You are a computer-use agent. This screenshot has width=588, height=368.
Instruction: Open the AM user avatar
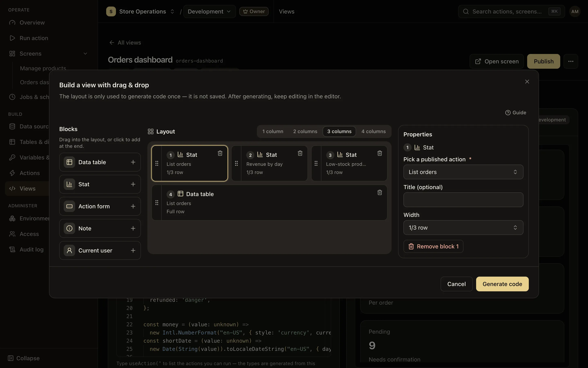coord(575,11)
